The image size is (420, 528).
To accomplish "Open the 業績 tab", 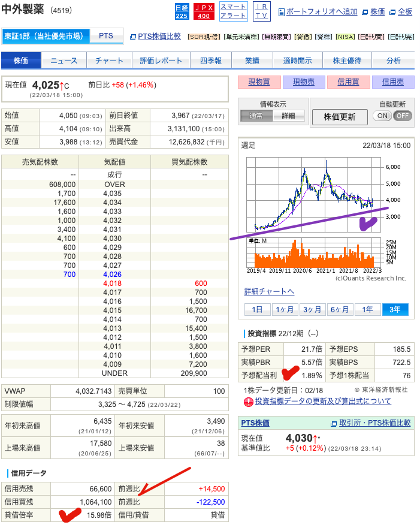I will pyautogui.click(x=252, y=61).
